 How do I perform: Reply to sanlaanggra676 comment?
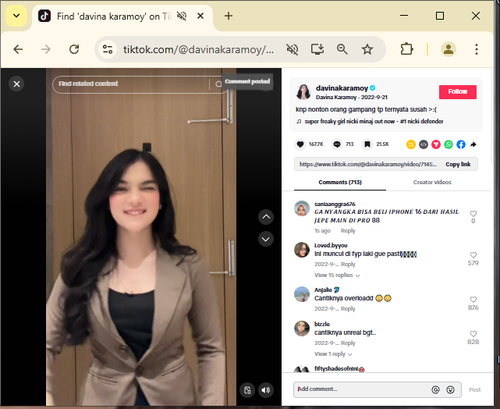(348, 231)
